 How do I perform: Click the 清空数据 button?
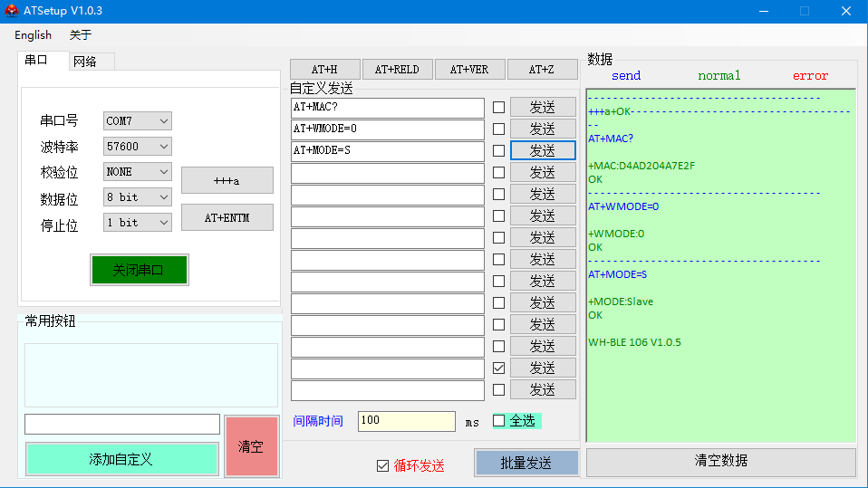720,461
